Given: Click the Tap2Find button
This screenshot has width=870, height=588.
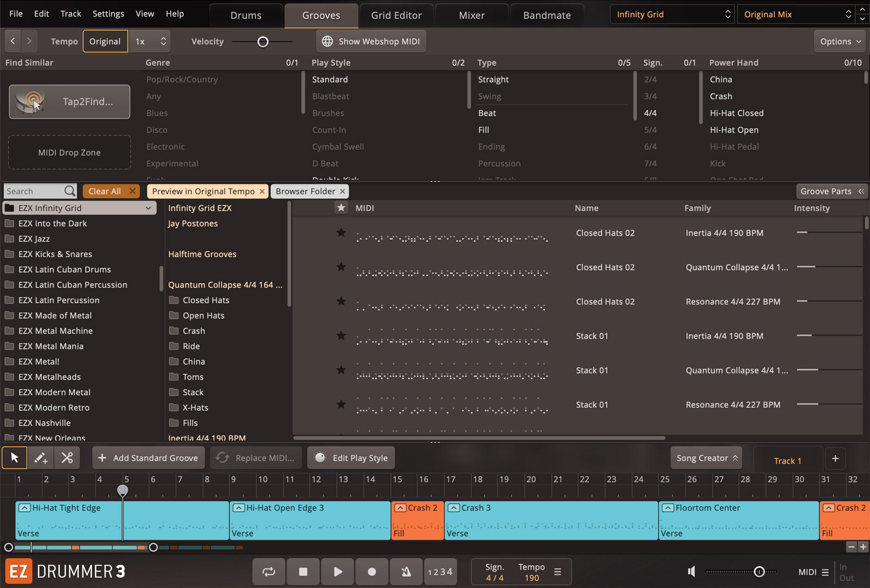Looking at the screenshot, I should tap(70, 102).
